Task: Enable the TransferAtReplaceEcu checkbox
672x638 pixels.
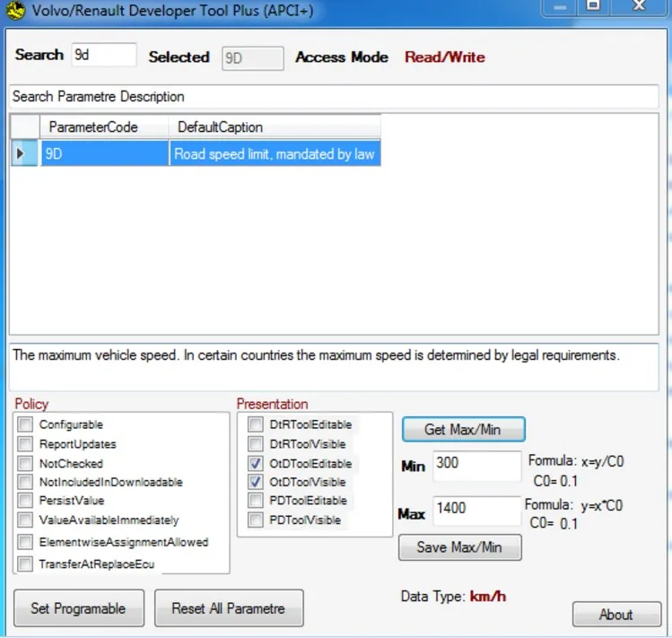Action: point(25,564)
